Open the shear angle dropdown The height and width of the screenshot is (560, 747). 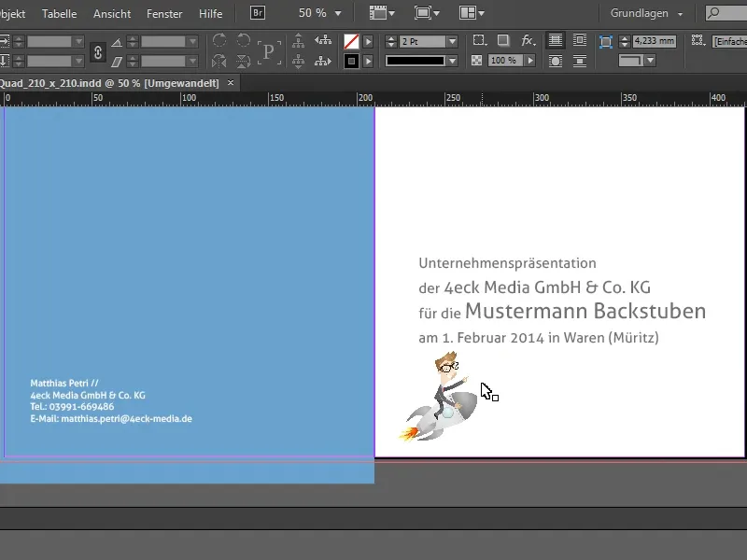click(192, 61)
